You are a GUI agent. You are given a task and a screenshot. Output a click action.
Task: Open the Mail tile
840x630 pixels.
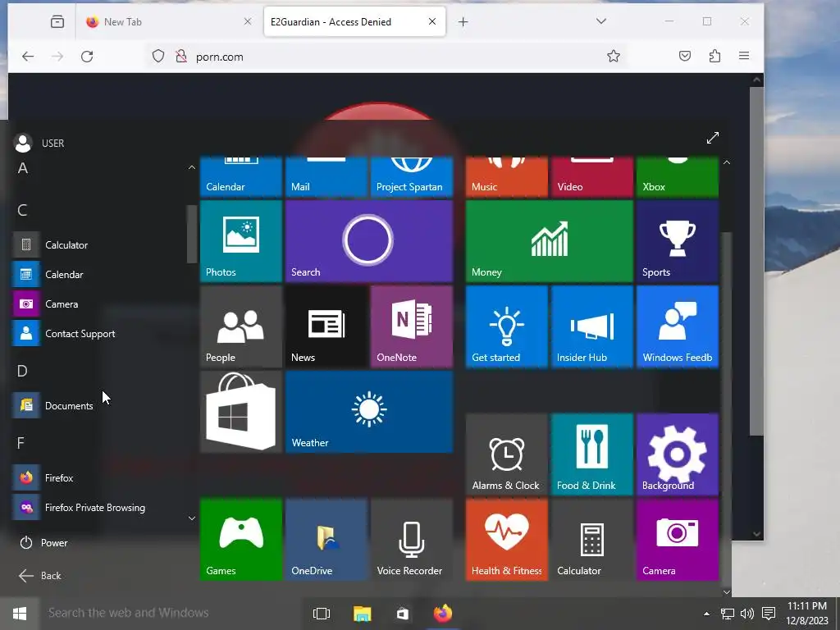pyautogui.click(x=326, y=177)
